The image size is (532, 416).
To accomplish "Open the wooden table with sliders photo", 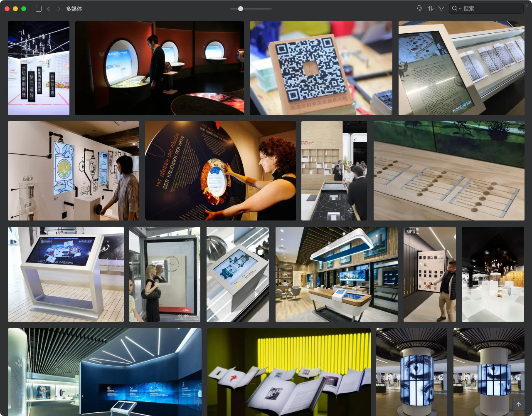I will [x=449, y=171].
